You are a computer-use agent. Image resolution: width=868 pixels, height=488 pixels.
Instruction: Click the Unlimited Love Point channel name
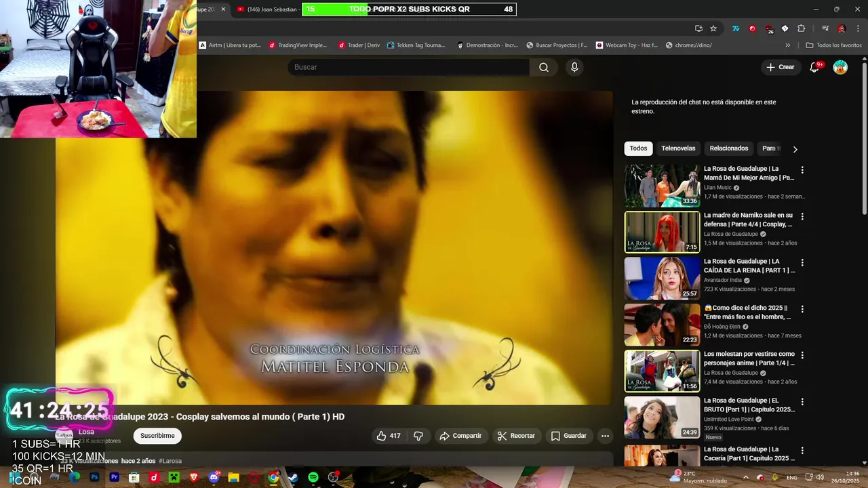pyautogui.click(x=728, y=419)
